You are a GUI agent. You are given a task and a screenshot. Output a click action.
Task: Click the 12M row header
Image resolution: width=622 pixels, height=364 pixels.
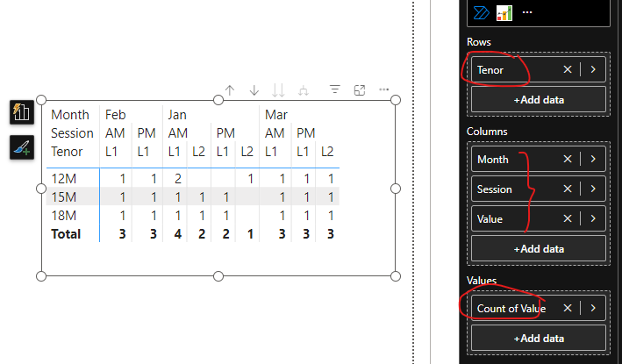tap(63, 178)
